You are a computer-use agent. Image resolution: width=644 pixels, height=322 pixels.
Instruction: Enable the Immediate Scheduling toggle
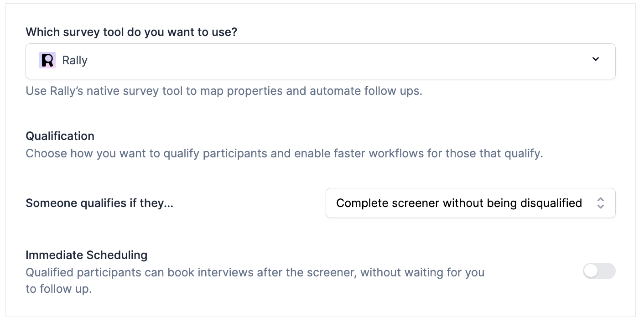pos(599,271)
